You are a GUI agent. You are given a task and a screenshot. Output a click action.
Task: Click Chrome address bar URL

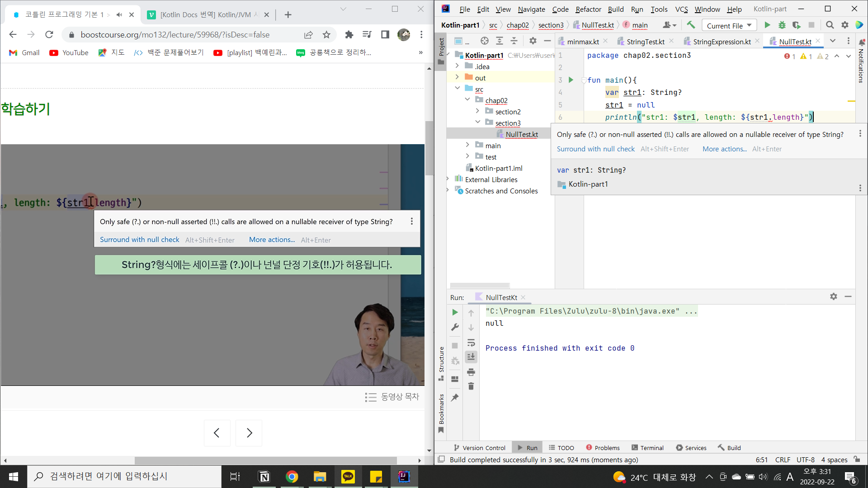click(x=175, y=34)
